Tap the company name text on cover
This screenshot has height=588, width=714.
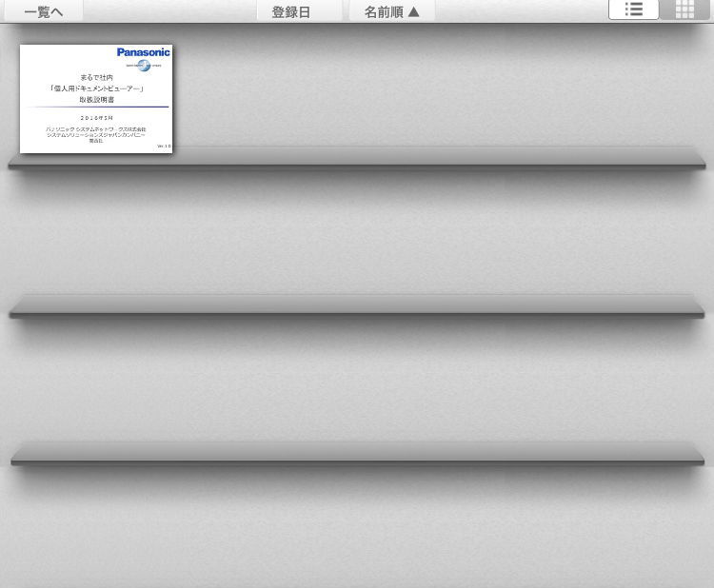[96, 132]
